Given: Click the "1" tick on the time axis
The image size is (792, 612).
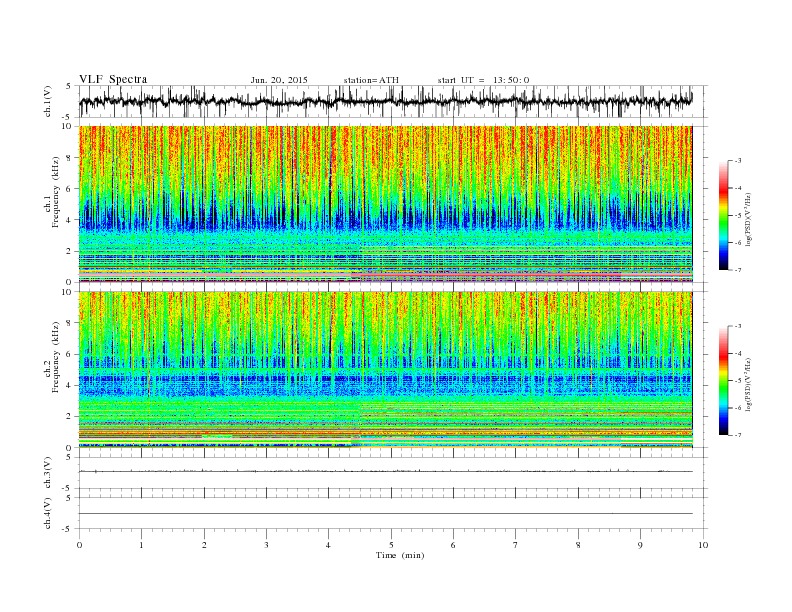Looking at the screenshot, I should [x=141, y=545].
